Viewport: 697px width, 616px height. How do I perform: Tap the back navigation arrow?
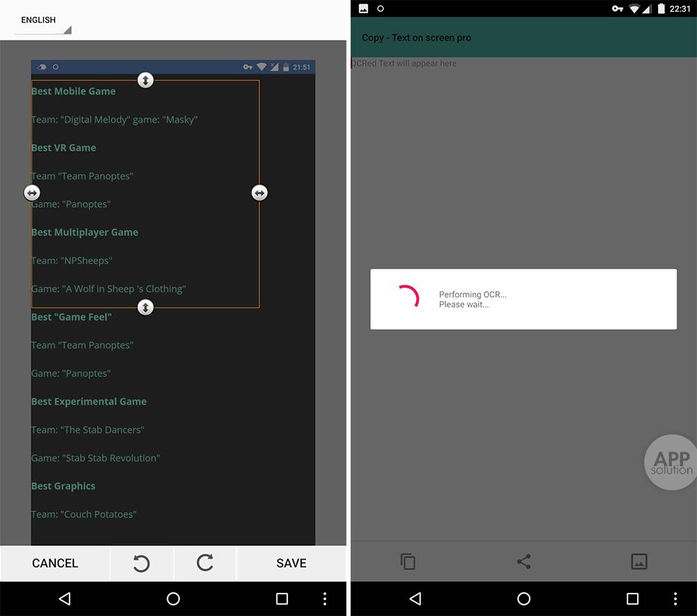click(414, 598)
